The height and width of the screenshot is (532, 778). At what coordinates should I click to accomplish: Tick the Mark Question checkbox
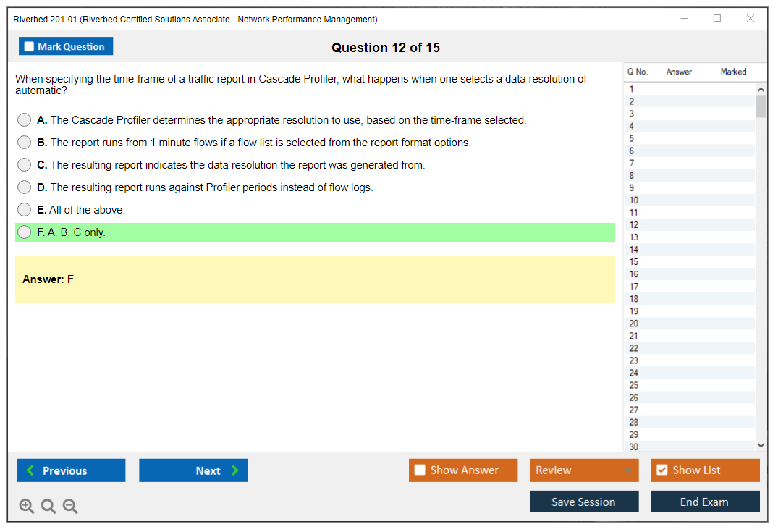coord(30,47)
